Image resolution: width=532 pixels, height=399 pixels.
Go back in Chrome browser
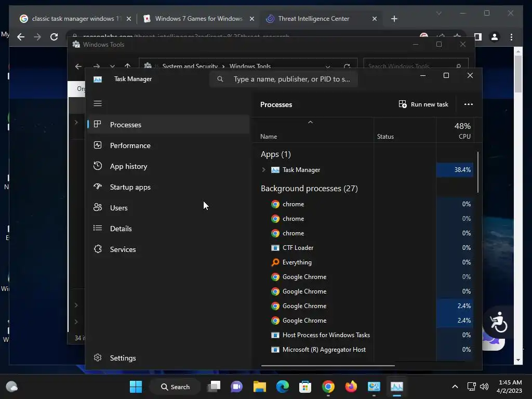click(x=21, y=37)
